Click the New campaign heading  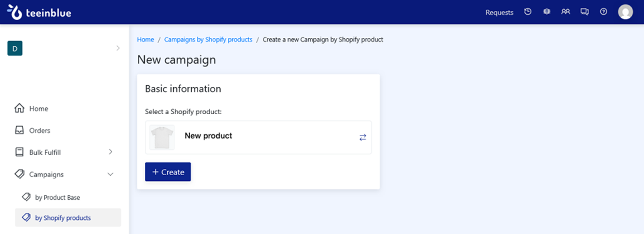coord(177,60)
